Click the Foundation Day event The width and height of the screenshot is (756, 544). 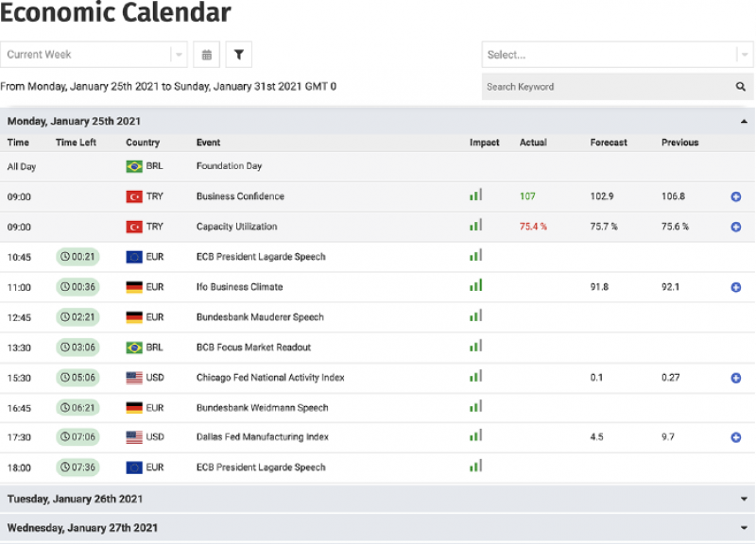(x=229, y=166)
